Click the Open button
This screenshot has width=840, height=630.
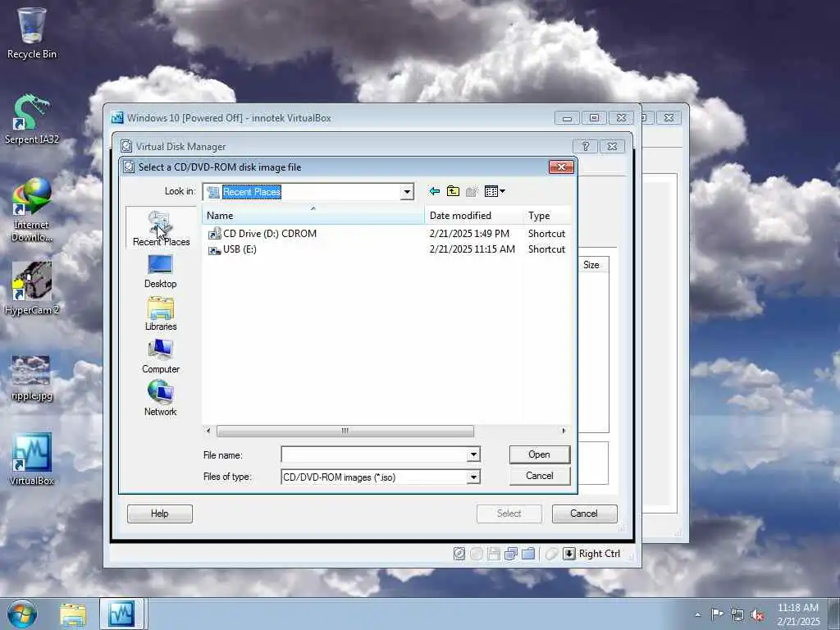pos(540,454)
